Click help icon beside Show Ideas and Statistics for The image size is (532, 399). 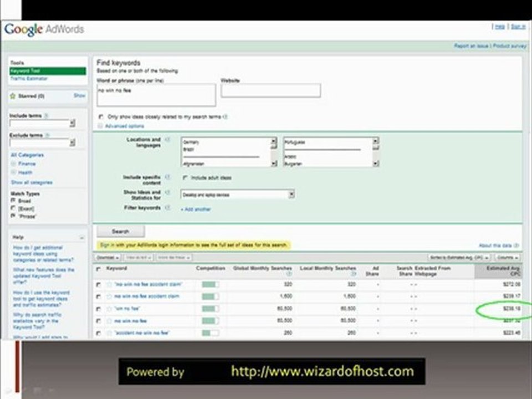(x=167, y=192)
